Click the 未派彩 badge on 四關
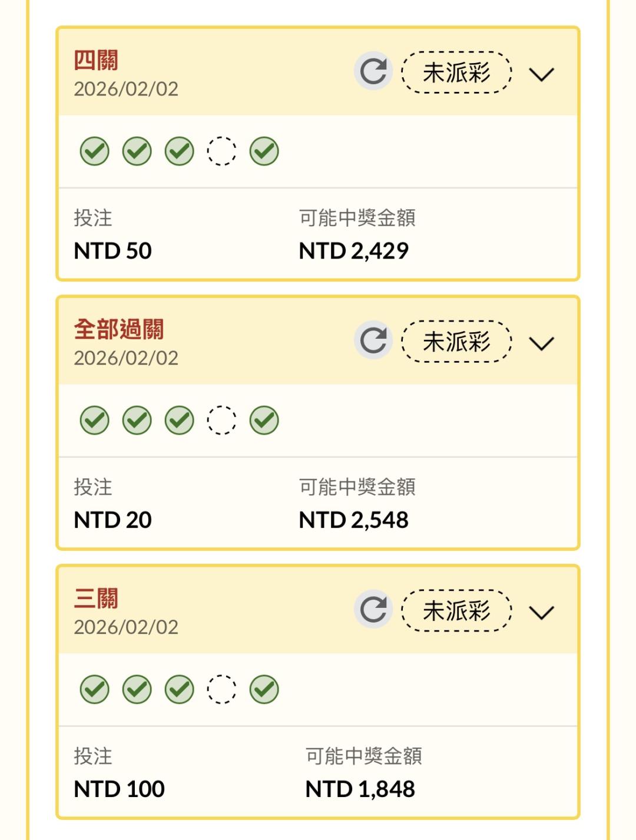Image resolution: width=636 pixels, height=840 pixels. coord(456,72)
